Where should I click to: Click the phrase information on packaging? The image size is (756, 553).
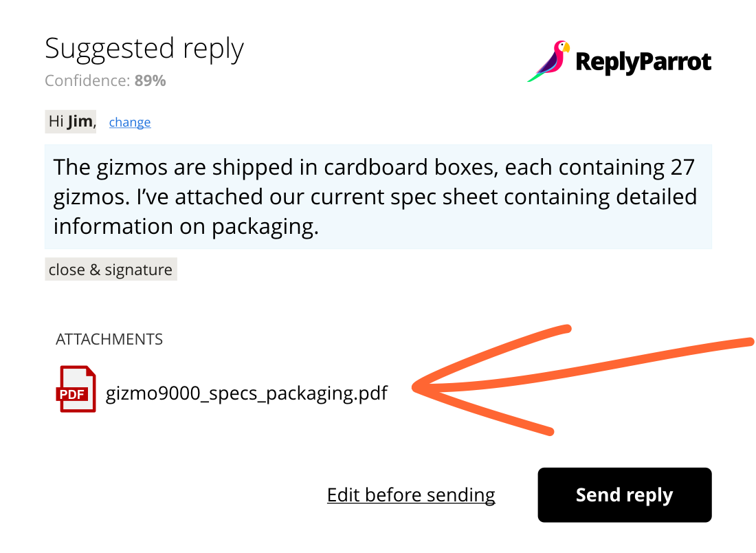tap(186, 227)
